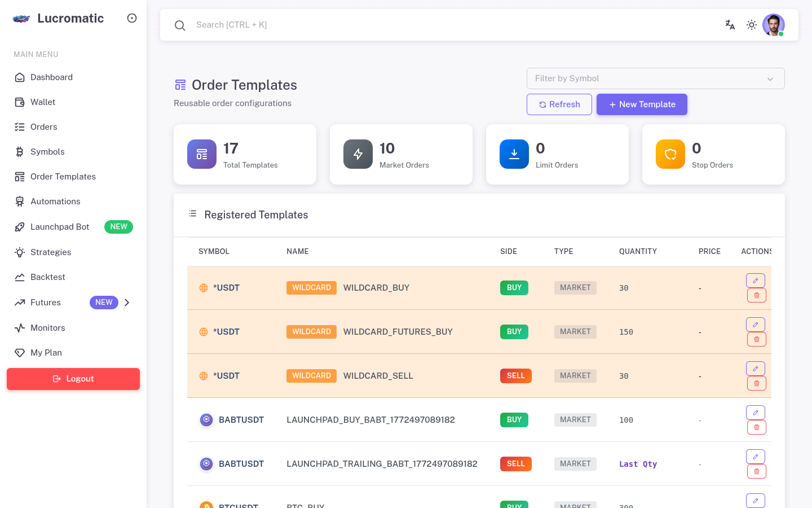Open the Wallet section from the sidebar
Image resolution: width=812 pixels, height=508 pixels.
click(43, 102)
